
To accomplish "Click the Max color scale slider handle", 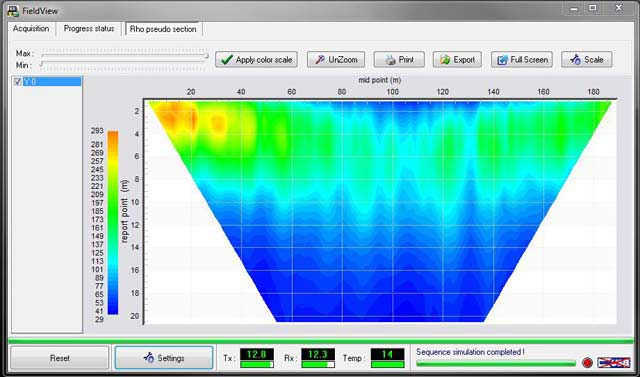I will point(207,55).
